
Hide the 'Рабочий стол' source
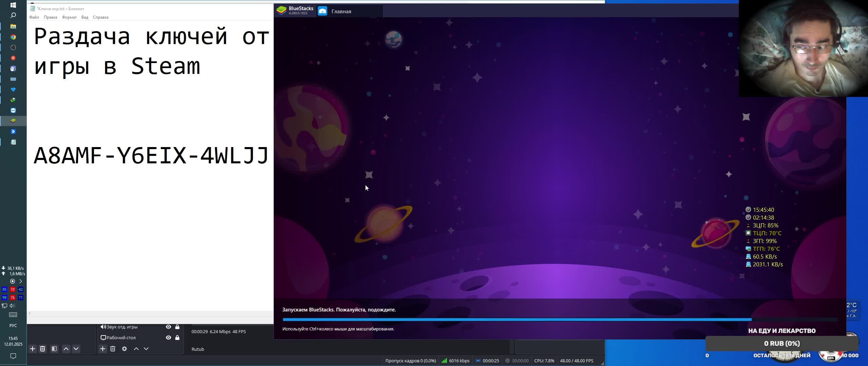coord(168,338)
